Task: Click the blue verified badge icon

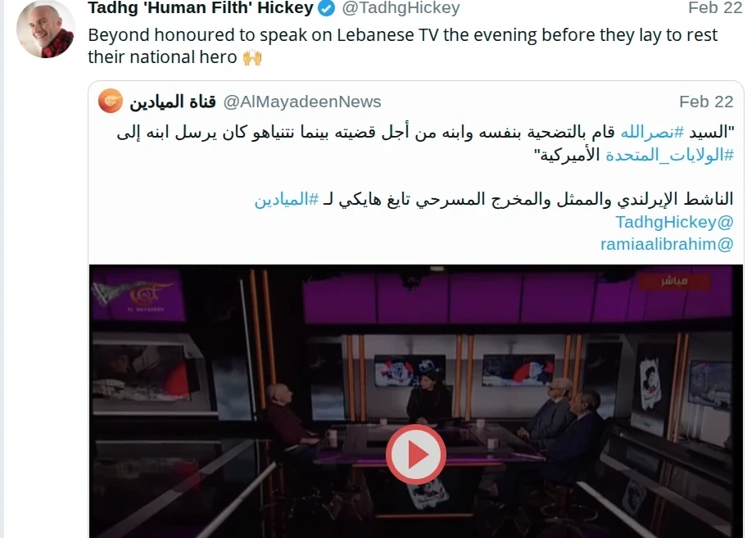Action: tap(328, 7)
